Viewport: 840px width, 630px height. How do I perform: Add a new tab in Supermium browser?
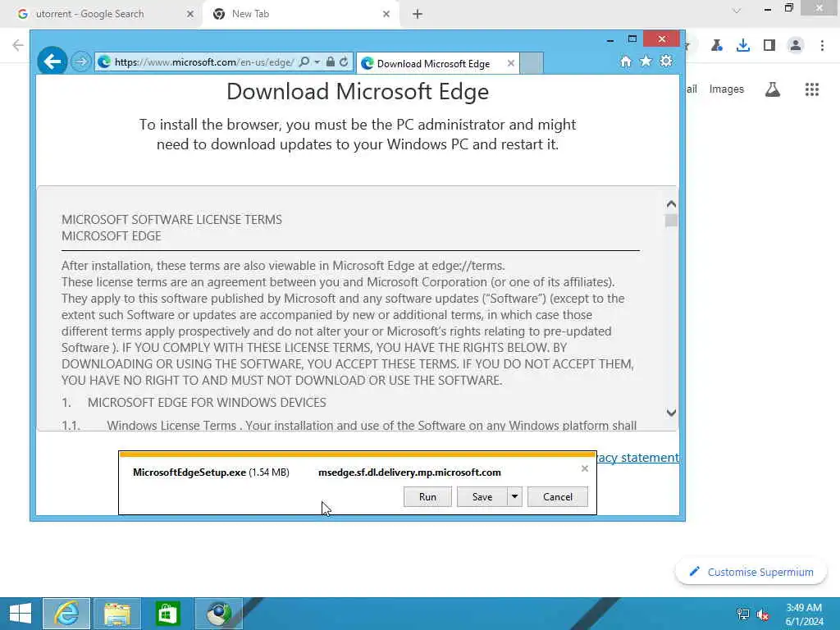click(x=418, y=14)
